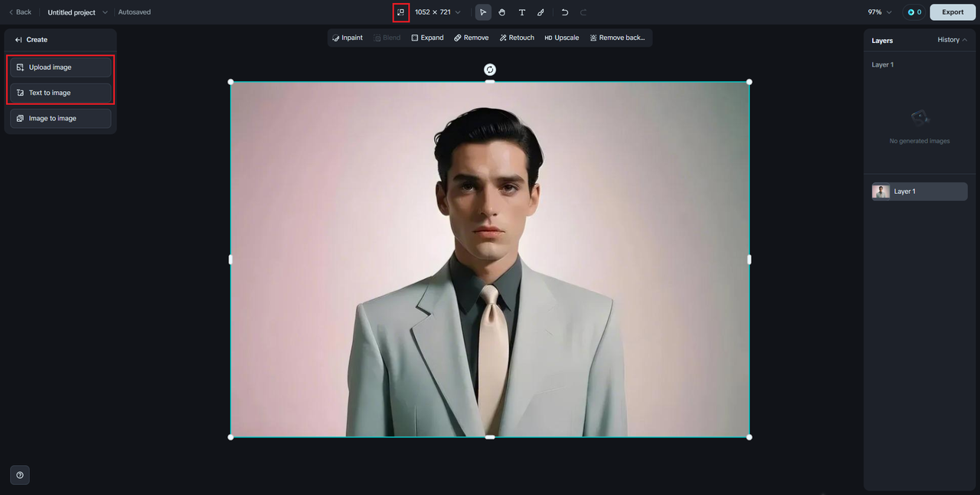Go Back to the previous page
The height and width of the screenshot is (495, 980).
click(20, 12)
